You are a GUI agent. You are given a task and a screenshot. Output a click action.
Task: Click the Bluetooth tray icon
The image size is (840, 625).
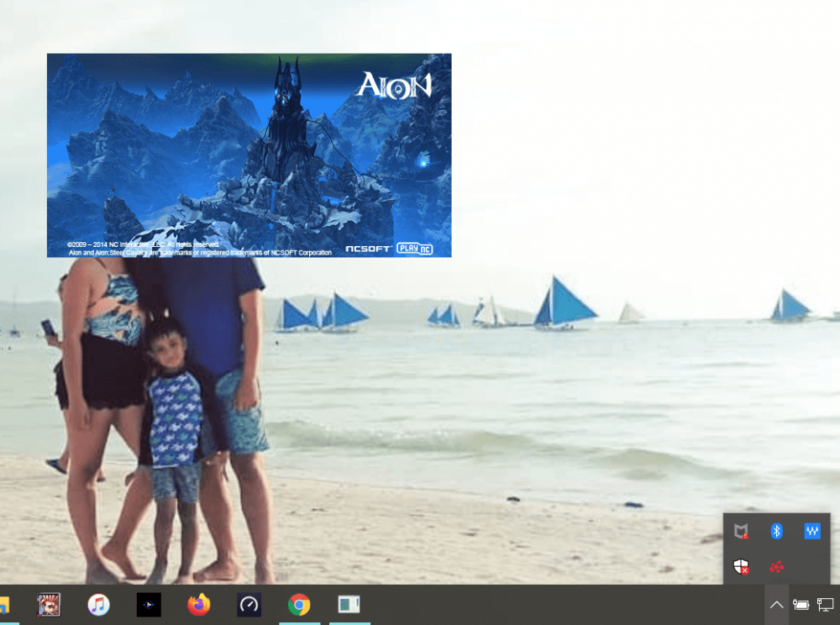(777, 531)
